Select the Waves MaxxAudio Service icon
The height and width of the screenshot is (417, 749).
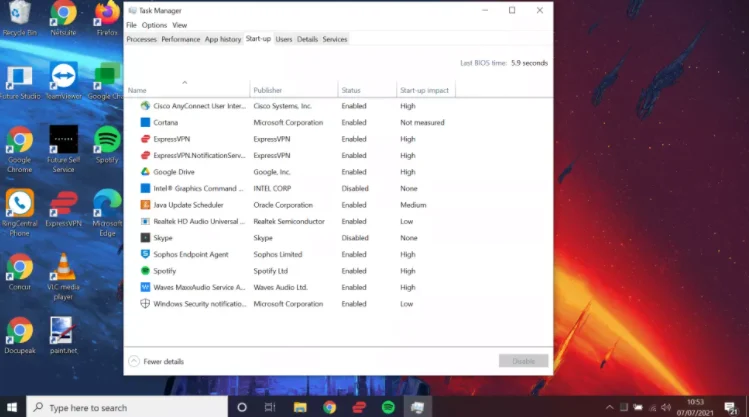pos(145,287)
